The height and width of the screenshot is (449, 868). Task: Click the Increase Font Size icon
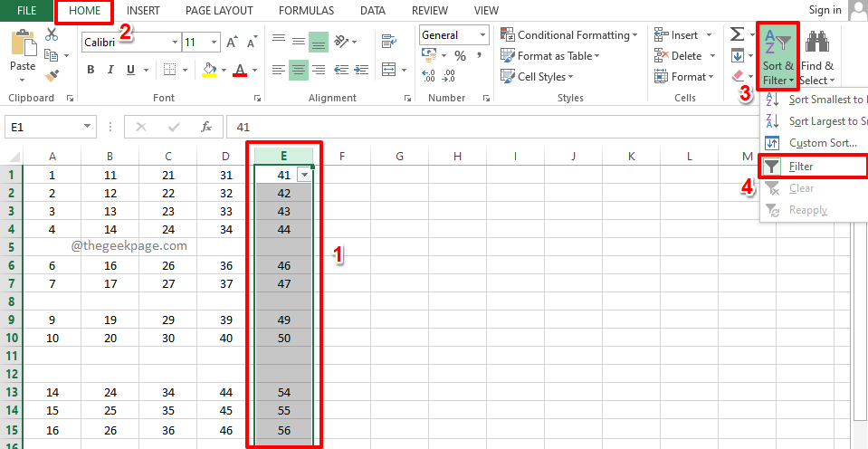[232, 43]
